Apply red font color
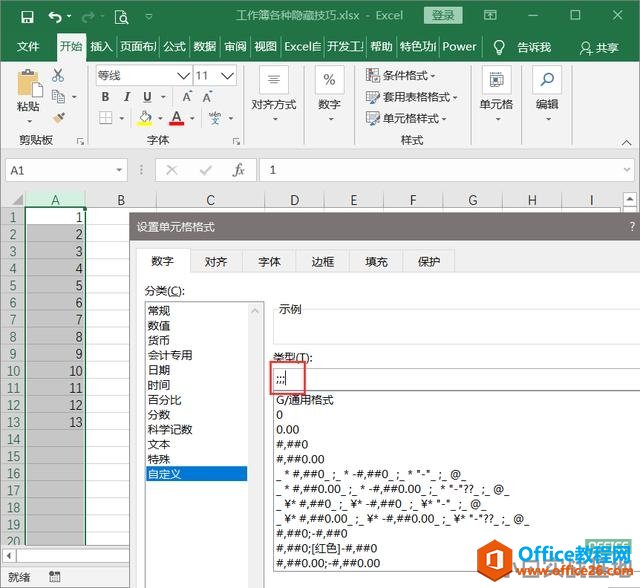 [176, 118]
